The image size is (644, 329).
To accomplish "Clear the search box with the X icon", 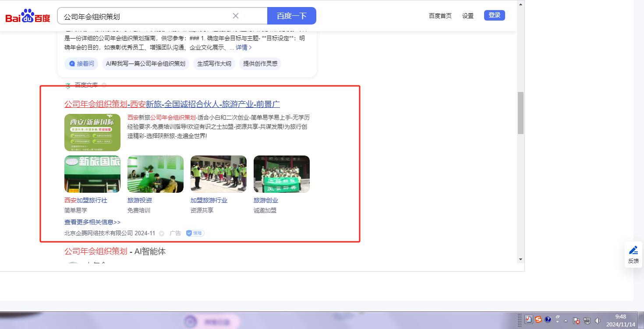I will (236, 16).
